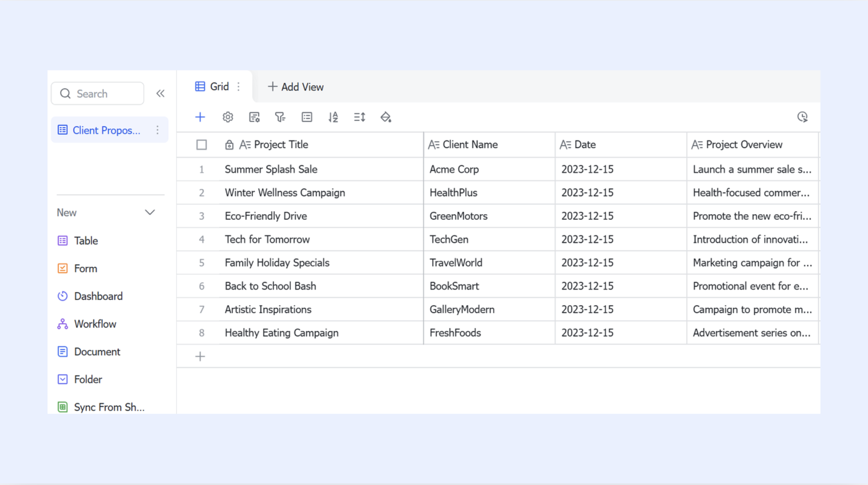The image size is (868, 485).
Task: Select the Family Holiday Specials cell
Action: coord(321,263)
